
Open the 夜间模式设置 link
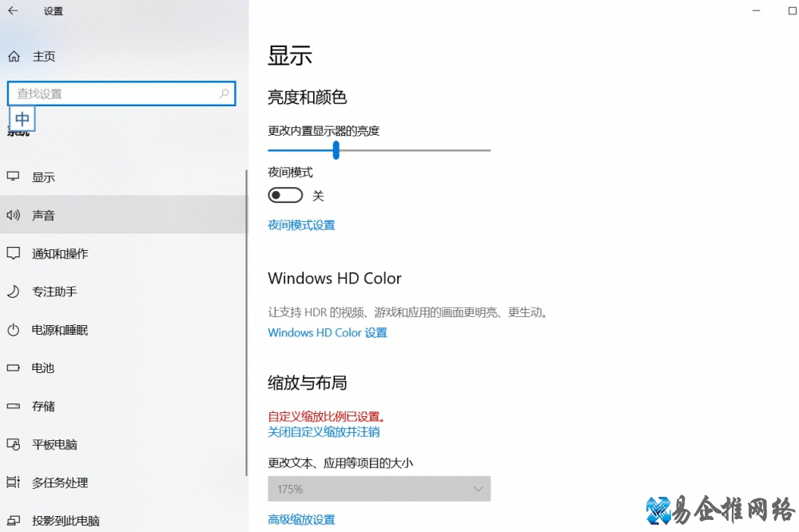point(301,225)
